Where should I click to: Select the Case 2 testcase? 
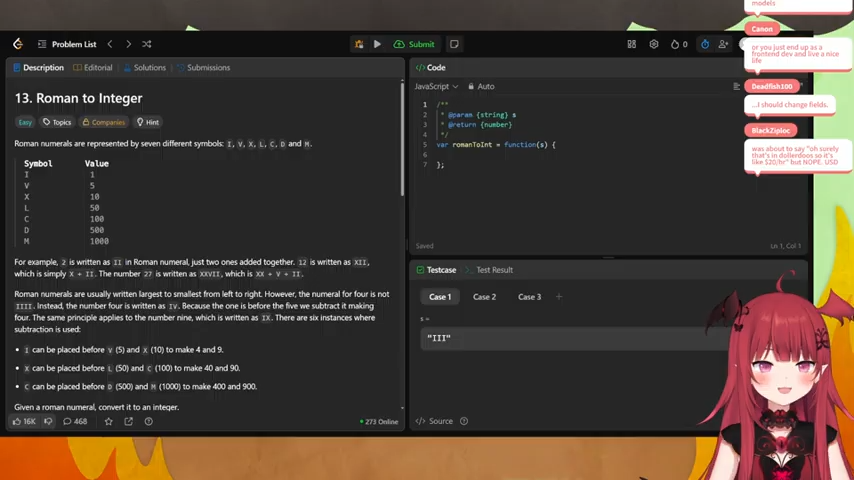pyautogui.click(x=484, y=297)
